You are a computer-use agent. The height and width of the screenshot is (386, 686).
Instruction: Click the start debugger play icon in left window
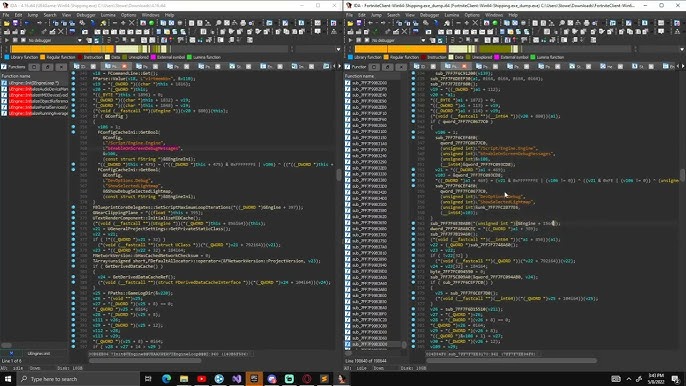tap(7, 40)
